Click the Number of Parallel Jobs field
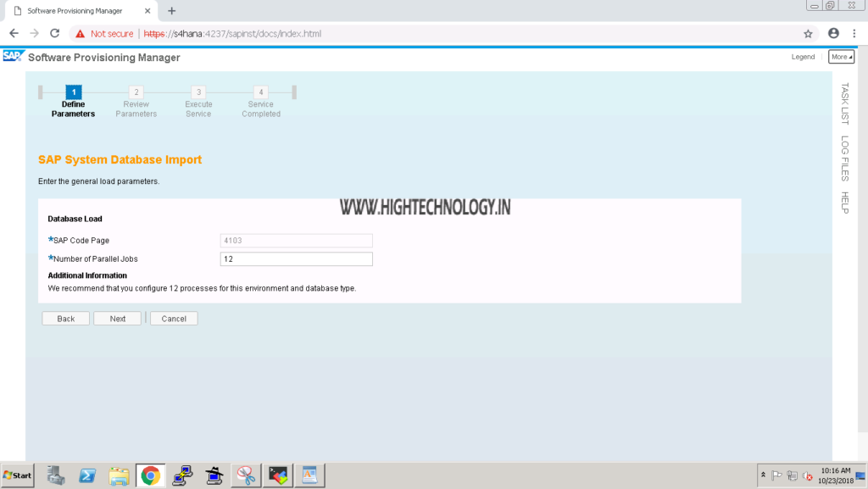The width and height of the screenshot is (868, 489). pyautogui.click(x=296, y=258)
